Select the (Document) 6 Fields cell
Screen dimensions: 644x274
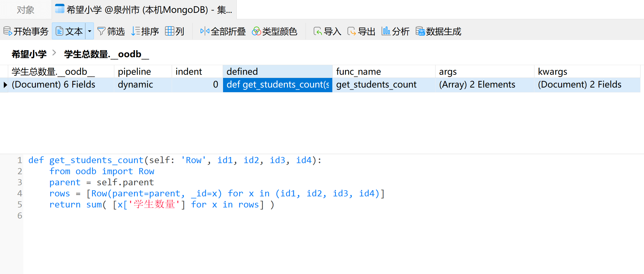click(x=61, y=85)
